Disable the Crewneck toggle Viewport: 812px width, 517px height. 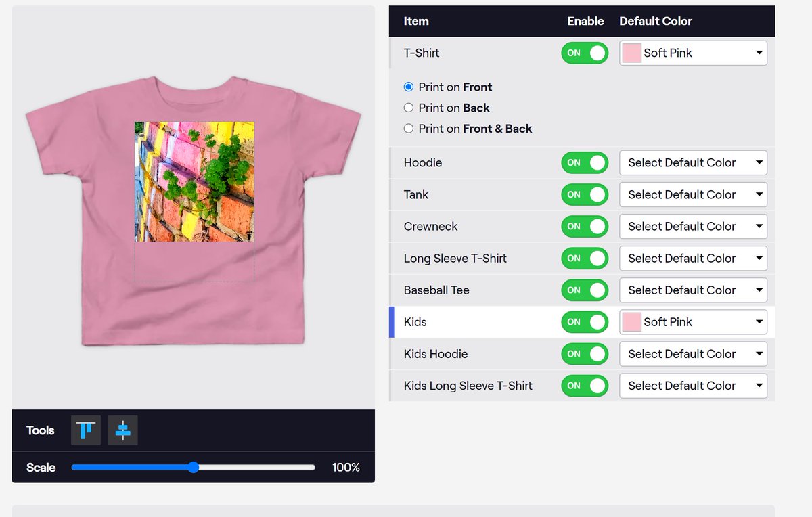point(585,226)
